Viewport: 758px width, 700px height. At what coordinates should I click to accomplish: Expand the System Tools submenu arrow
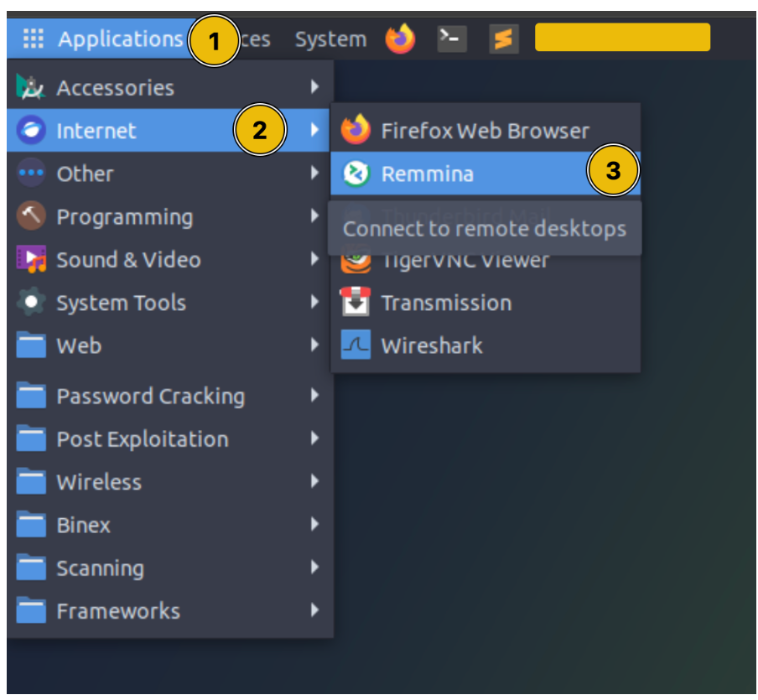pos(314,302)
